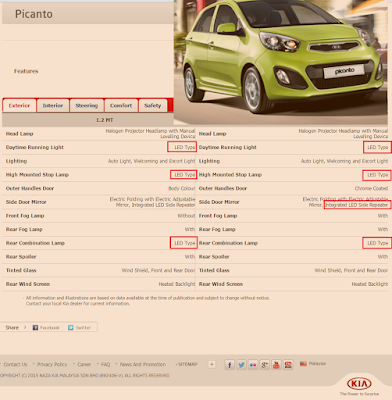Open Kia Twitter page icon
The image size is (392, 400).
click(241, 365)
